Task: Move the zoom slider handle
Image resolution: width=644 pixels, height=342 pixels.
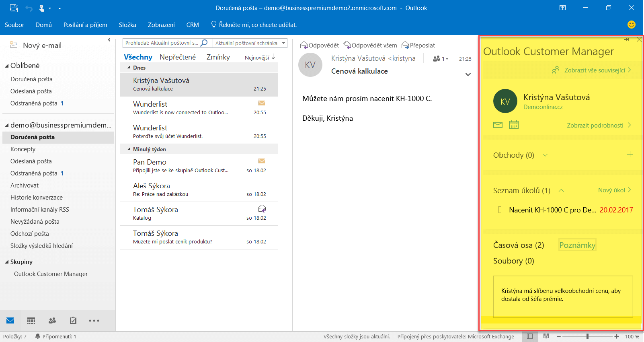Action: click(x=588, y=336)
